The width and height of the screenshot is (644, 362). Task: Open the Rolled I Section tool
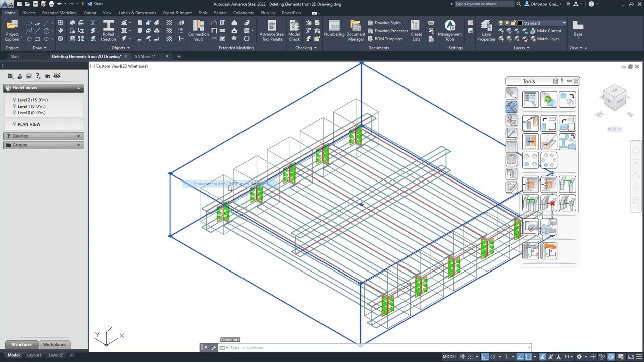(x=108, y=31)
